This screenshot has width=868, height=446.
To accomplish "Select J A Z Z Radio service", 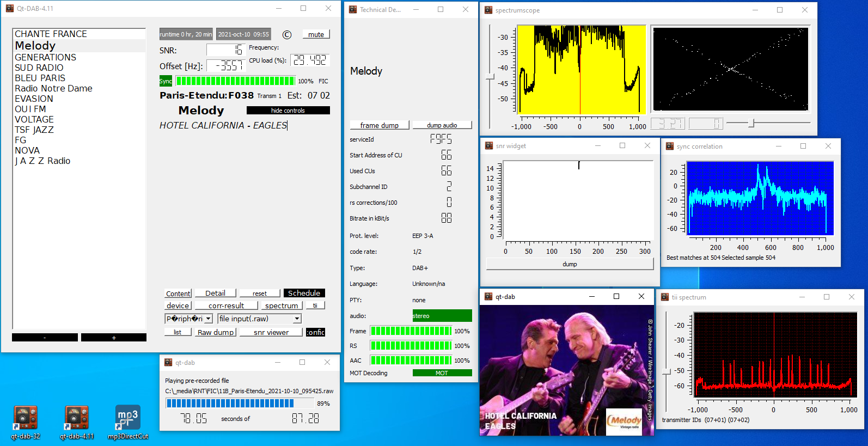I will point(80,161).
